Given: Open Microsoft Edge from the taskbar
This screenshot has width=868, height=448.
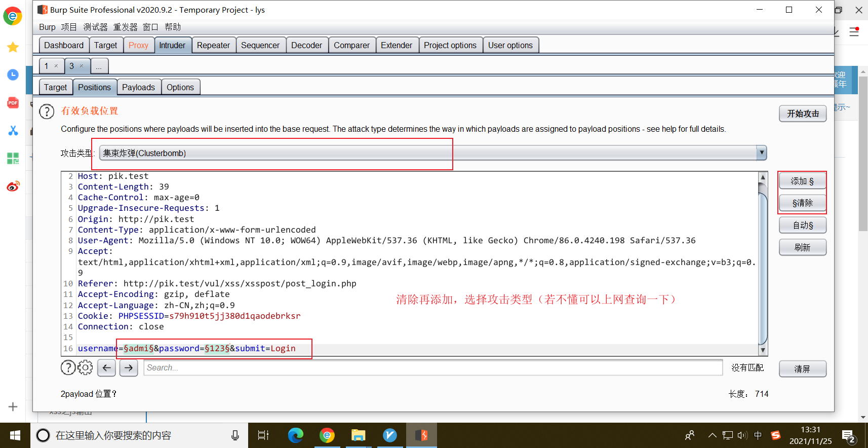Looking at the screenshot, I should click(296, 435).
